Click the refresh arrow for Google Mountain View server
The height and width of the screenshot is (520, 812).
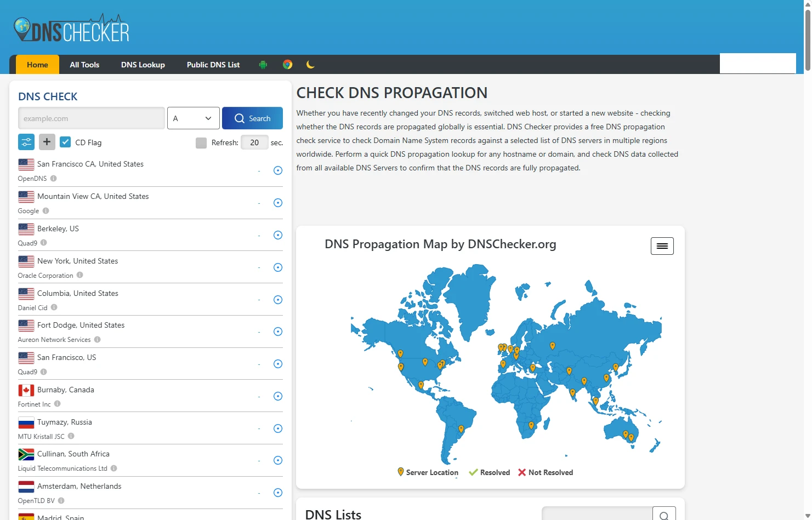point(277,202)
